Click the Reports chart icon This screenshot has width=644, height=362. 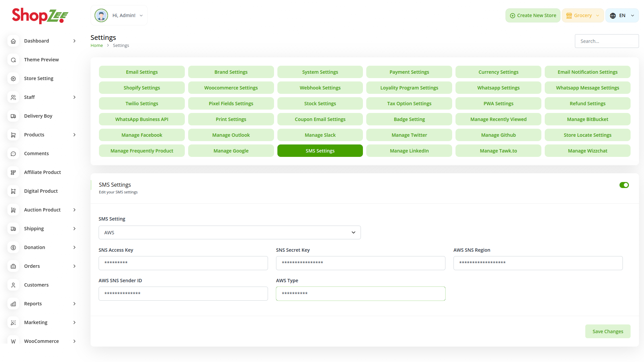tap(13, 304)
